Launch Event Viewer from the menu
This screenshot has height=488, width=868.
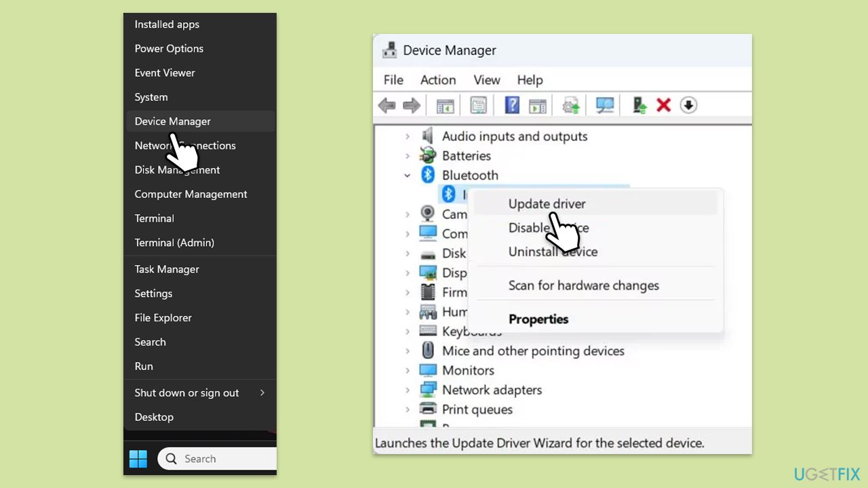(200, 73)
